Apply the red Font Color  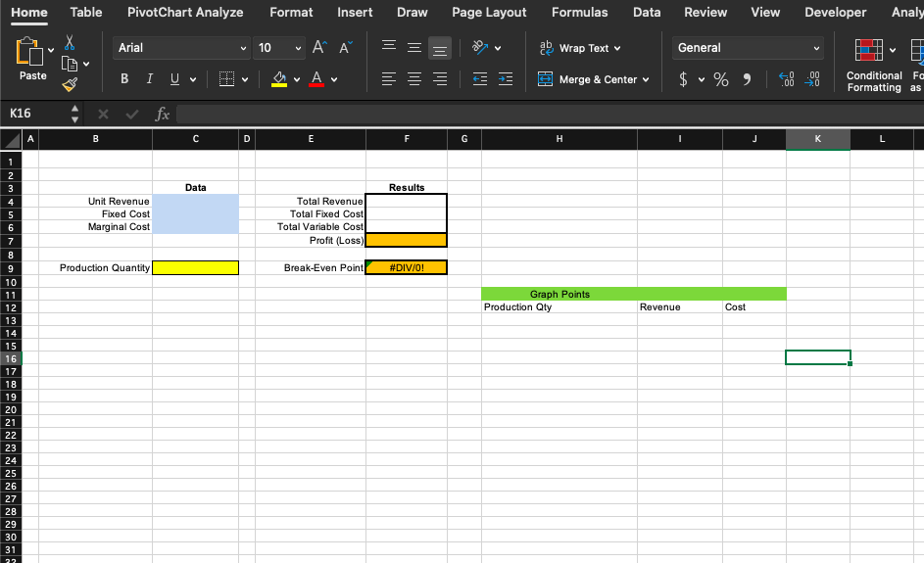click(x=316, y=79)
